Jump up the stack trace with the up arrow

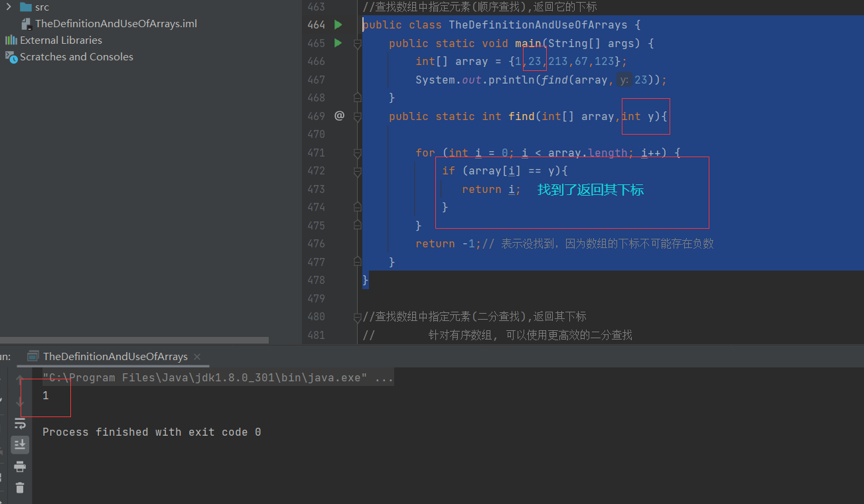[20, 379]
